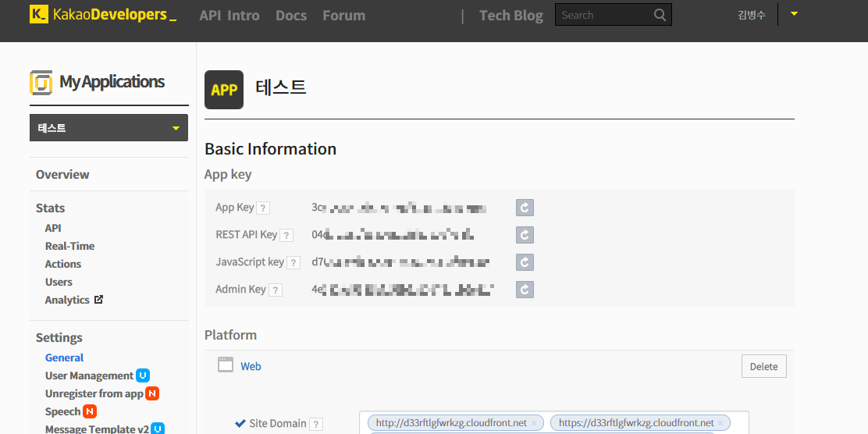Open Users stats in the sidebar

pyautogui.click(x=59, y=282)
